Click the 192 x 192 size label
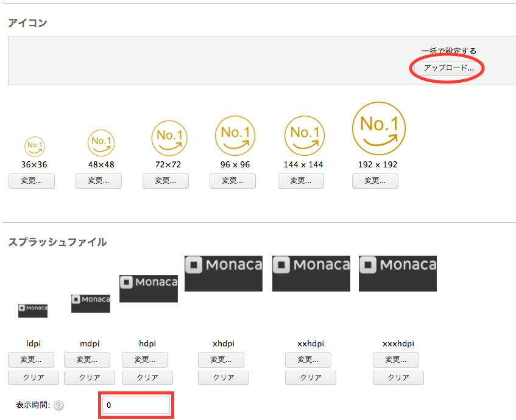 pyautogui.click(x=378, y=164)
